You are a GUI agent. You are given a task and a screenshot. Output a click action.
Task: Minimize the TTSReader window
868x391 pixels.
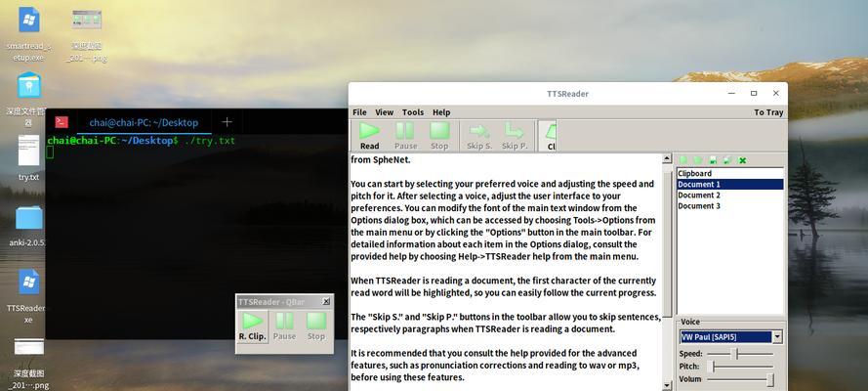[x=731, y=93]
